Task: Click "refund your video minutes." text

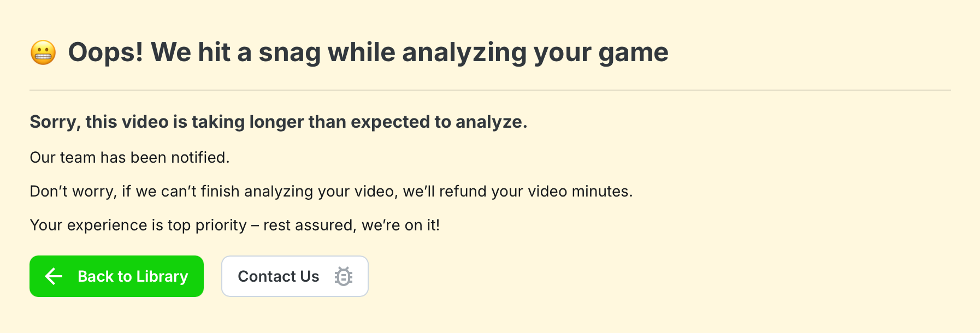Action: tap(536, 191)
